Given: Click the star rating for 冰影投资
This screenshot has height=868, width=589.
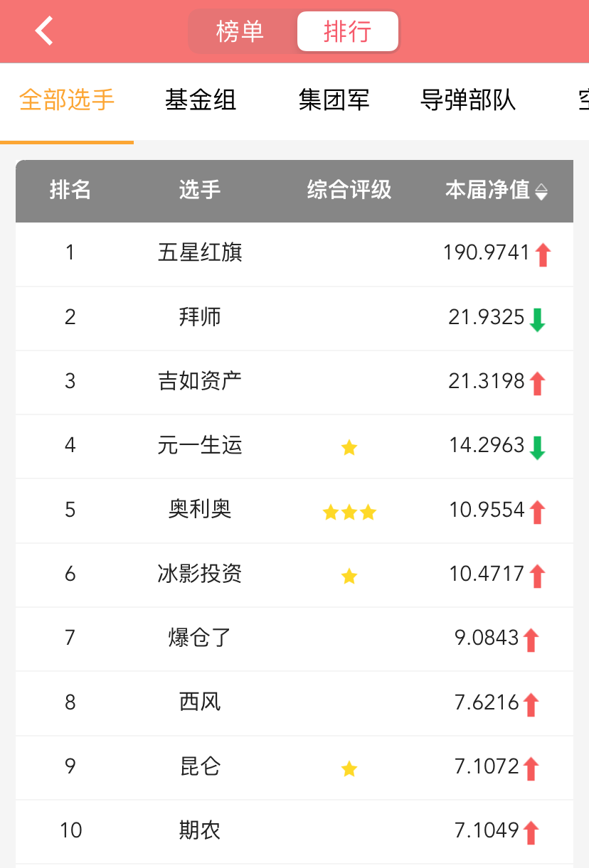Looking at the screenshot, I should [349, 576].
